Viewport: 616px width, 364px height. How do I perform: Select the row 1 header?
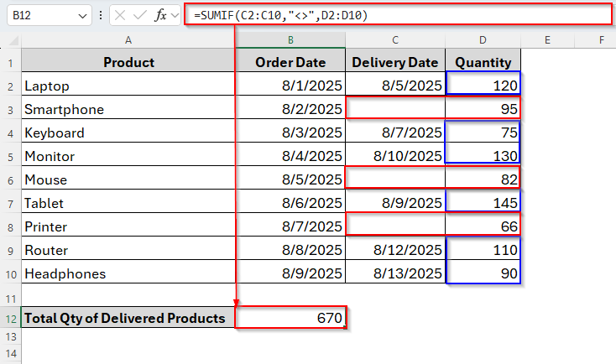[11, 62]
